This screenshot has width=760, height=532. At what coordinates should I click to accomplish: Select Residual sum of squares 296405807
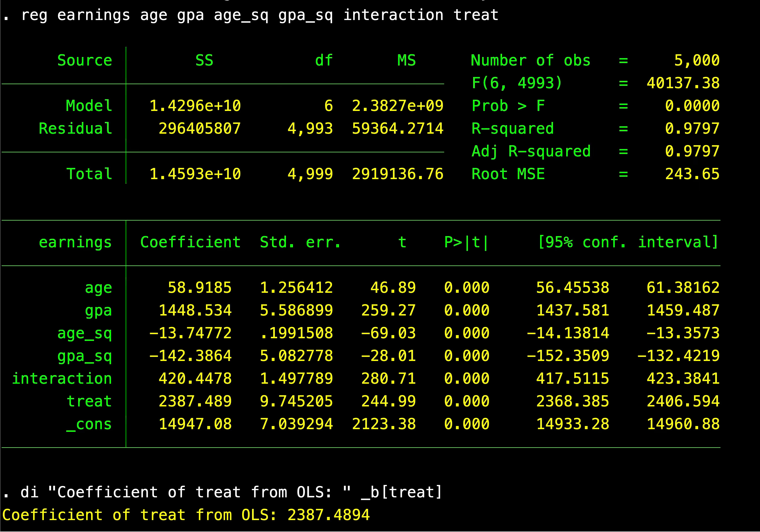[x=200, y=129]
